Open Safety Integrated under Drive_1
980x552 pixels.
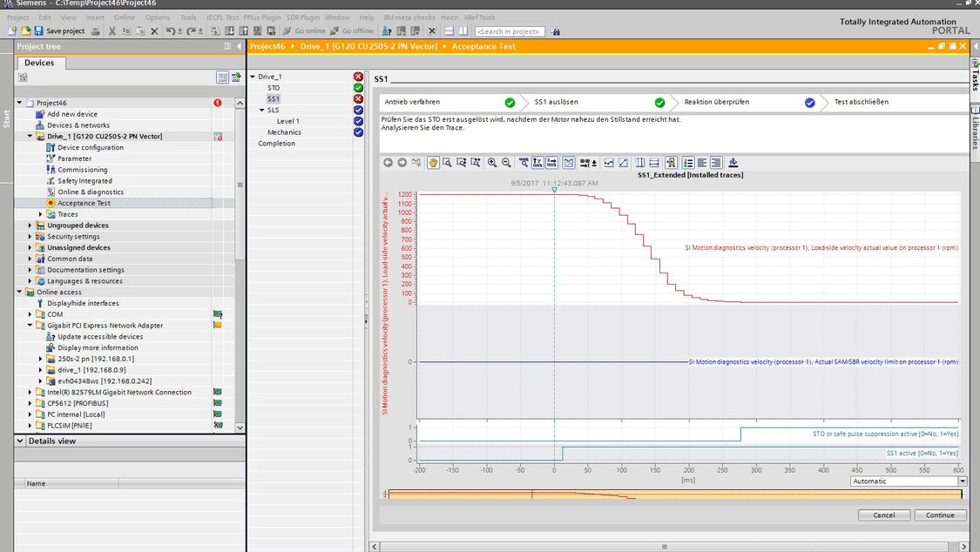(x=87, y=180)
